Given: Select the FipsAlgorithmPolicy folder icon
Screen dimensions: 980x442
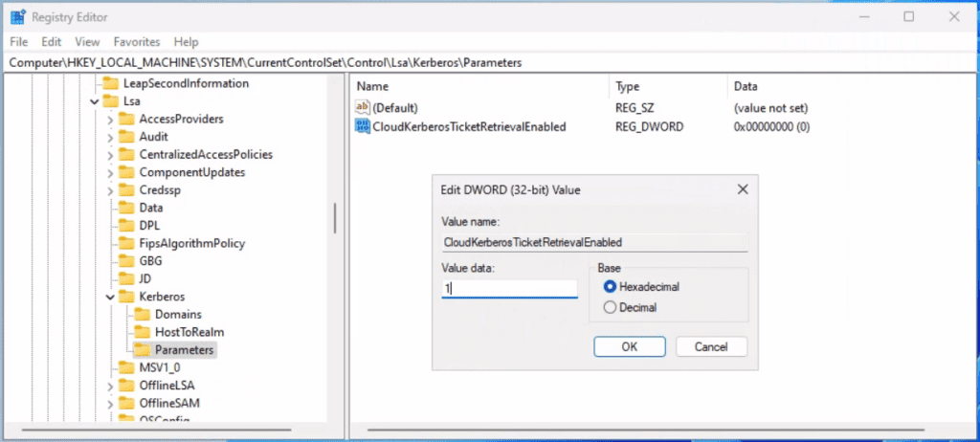Looking at the screenshot, I should (127, 243).
